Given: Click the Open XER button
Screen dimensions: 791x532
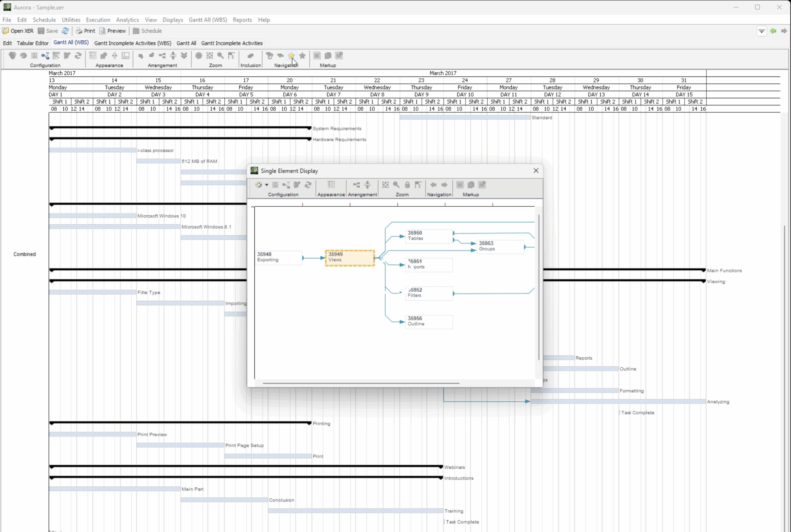Looking at the screenshot, I should [x=18, y=31].
